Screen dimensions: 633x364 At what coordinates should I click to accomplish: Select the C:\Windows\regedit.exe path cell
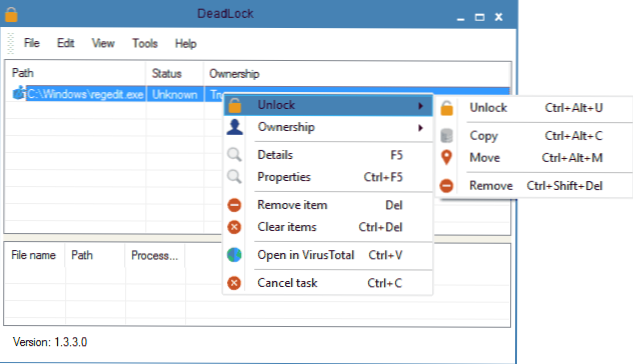[85, 94]
